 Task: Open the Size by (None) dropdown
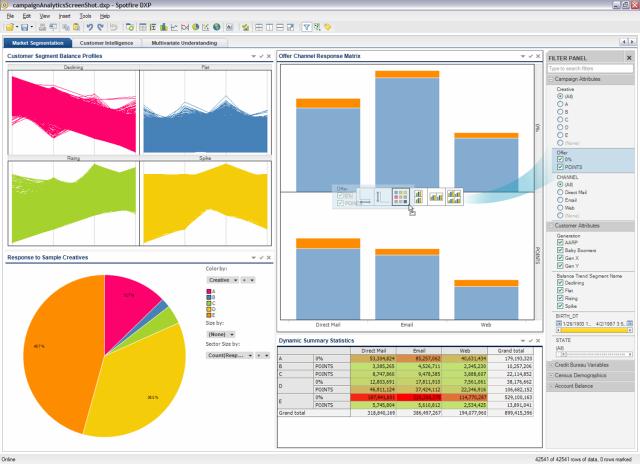221,334
